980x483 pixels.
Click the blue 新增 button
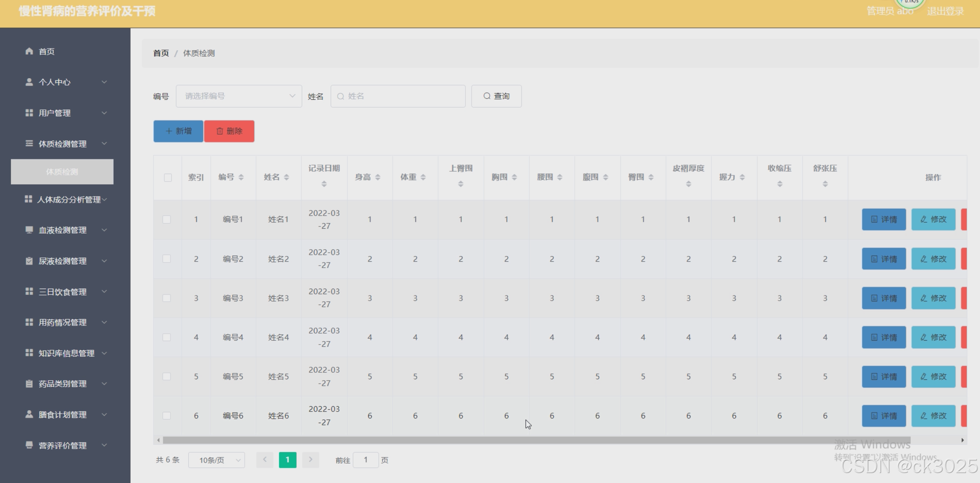point(178,131)
